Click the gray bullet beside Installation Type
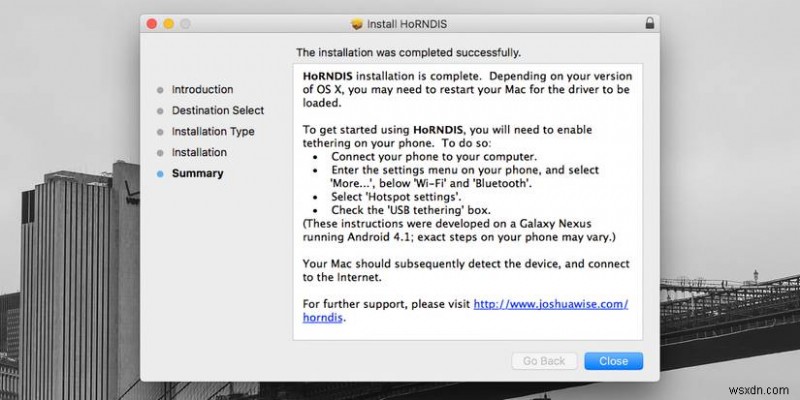 click(160, 132)
